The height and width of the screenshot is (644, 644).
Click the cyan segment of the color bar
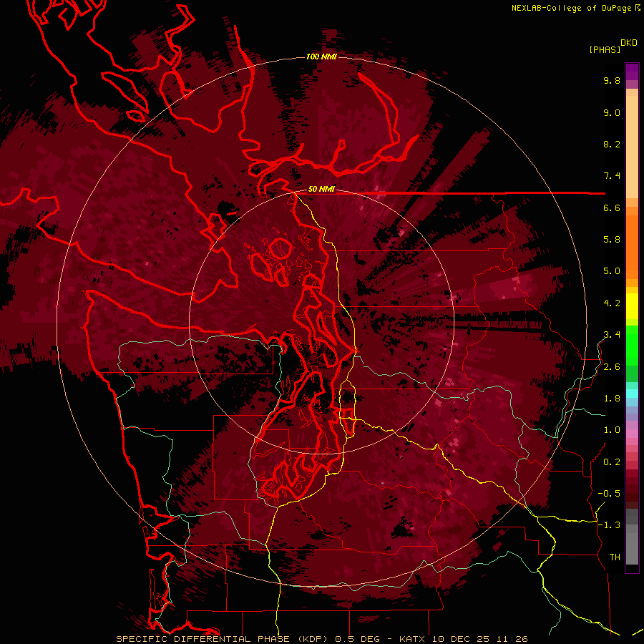632,393
